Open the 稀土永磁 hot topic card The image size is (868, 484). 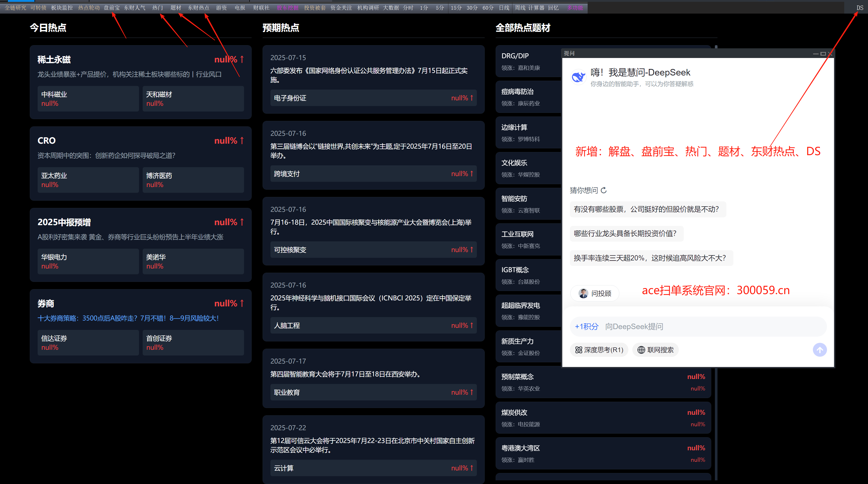[x=141, y=82]
